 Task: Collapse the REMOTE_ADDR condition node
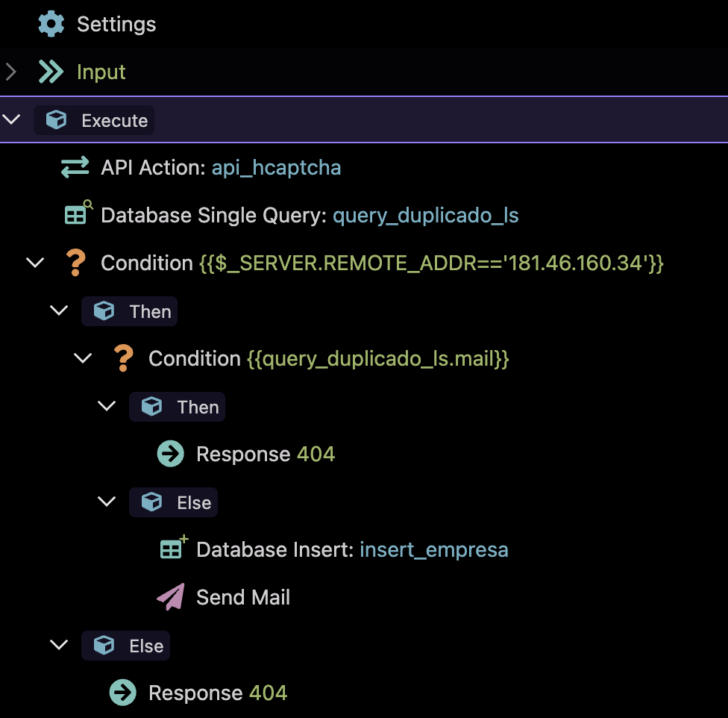(35, 263)
